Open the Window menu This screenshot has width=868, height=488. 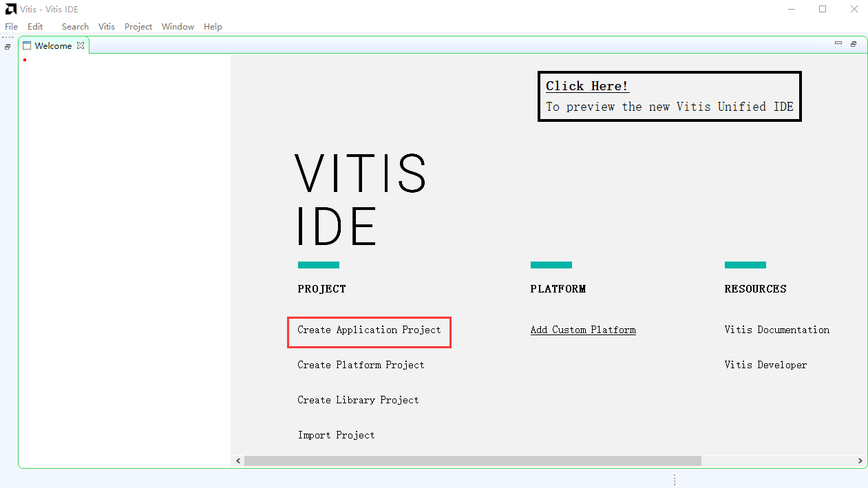click(x=178, y=26)
